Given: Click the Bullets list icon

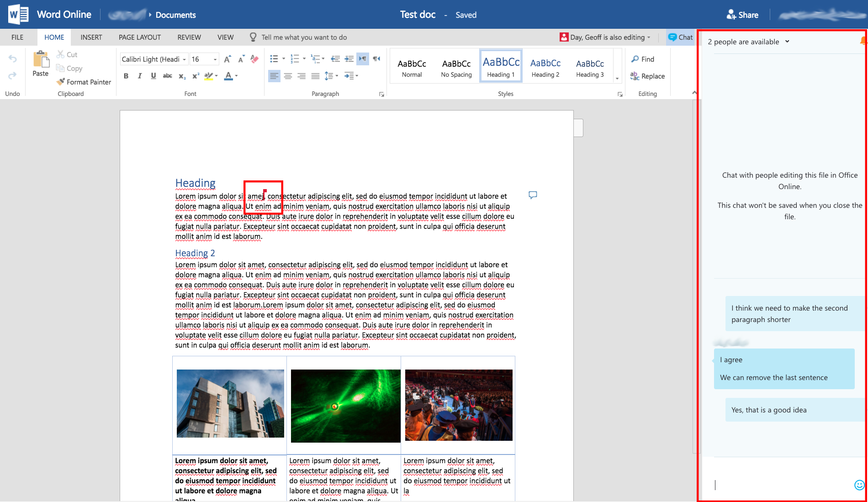Looking at the screenshot, I should pos(274,59).
